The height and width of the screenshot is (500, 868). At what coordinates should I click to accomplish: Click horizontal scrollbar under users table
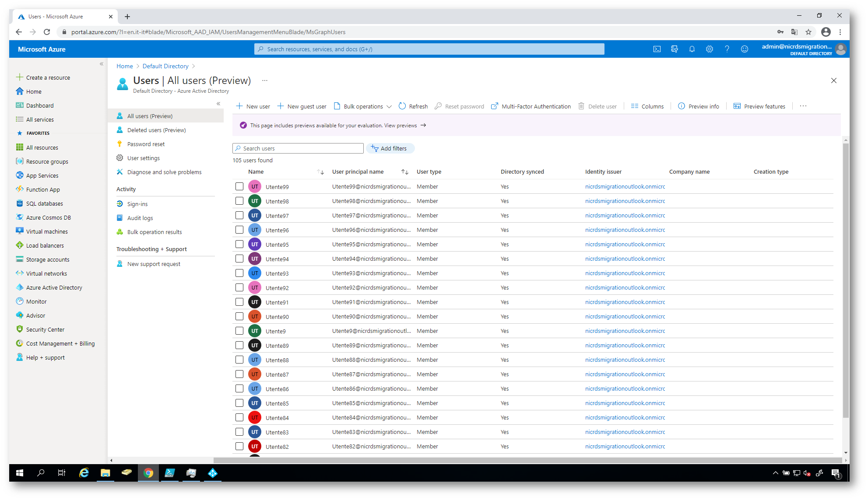[x=527, y=460]
